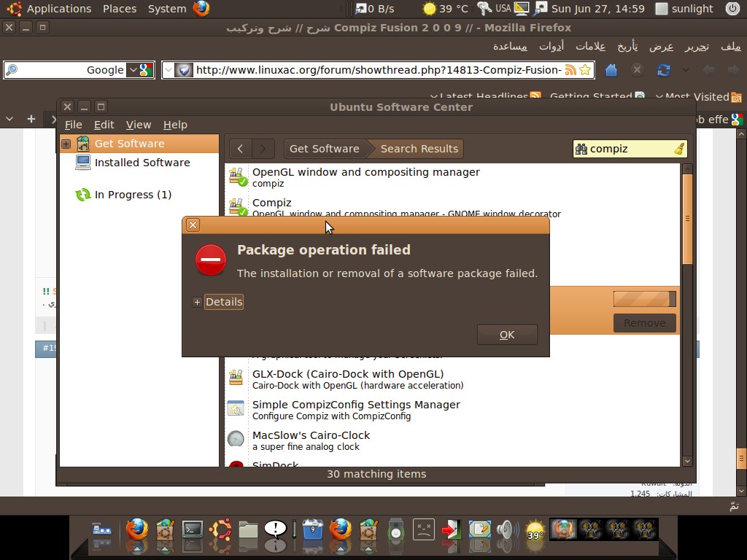Select the 'GLX-Dock (Cairo-Dock with OpenGL)' result
Viewport: 747px width, 560px height.
tap(452, 379)
